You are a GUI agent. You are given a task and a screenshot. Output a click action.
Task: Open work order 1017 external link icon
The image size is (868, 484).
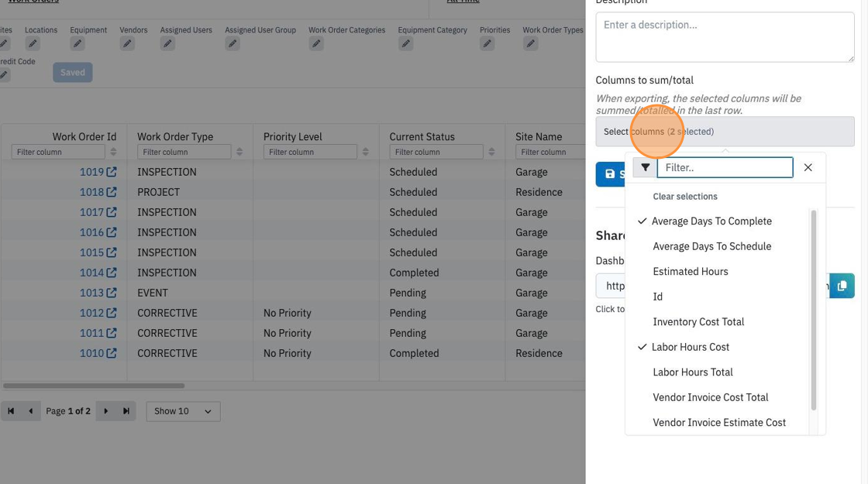[112, 212]
